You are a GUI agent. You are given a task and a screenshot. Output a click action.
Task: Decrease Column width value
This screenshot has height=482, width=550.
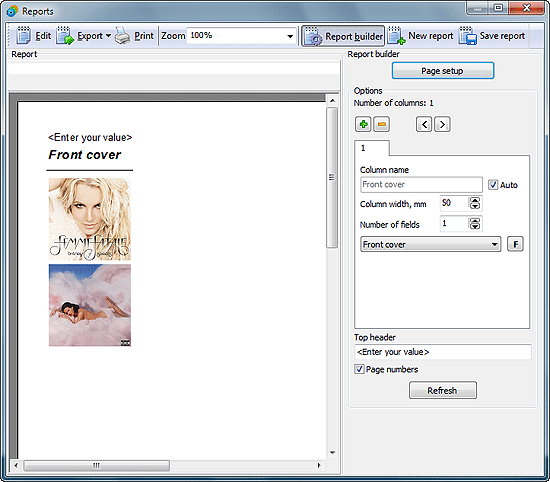coord(475,206)
